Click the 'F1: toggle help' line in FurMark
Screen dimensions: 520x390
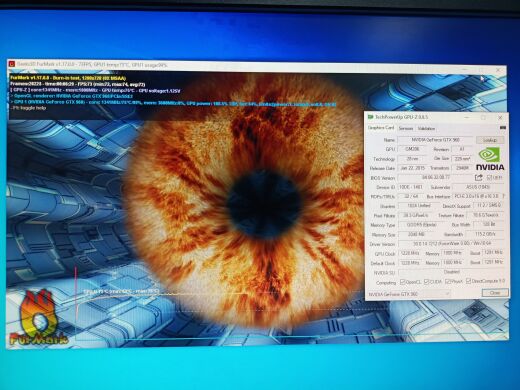pyautogui.click(x=28, y=108)
